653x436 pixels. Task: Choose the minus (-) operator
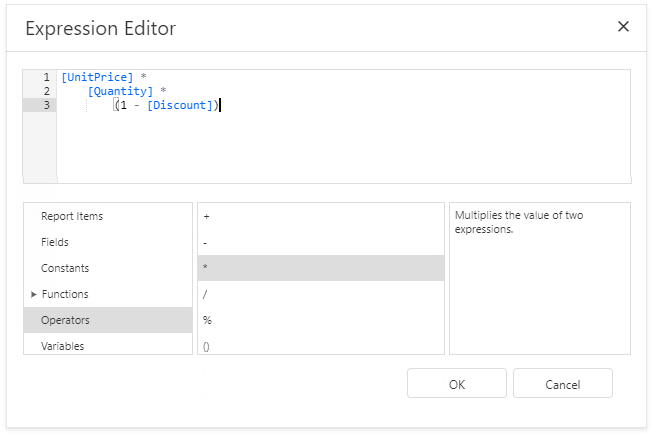tap(205, 242)
